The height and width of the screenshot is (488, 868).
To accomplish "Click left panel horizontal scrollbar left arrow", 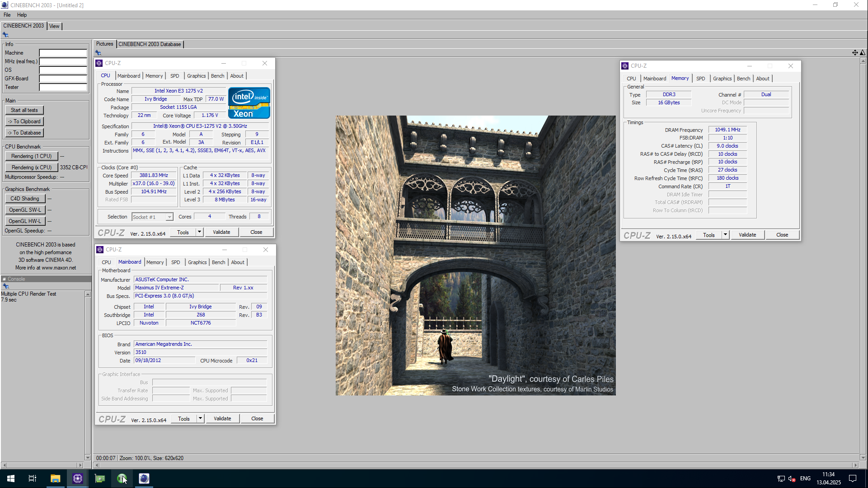I will click(4, 465).
